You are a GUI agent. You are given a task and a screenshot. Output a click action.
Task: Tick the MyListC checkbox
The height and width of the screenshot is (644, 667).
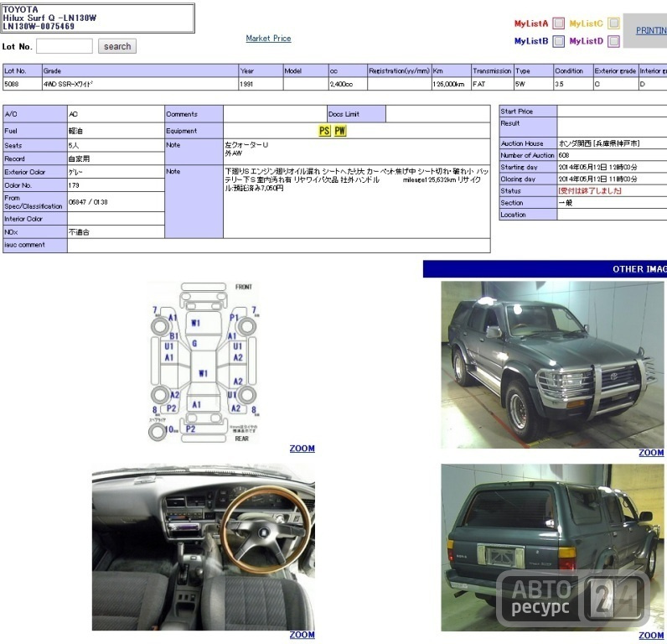coord(613,23)
